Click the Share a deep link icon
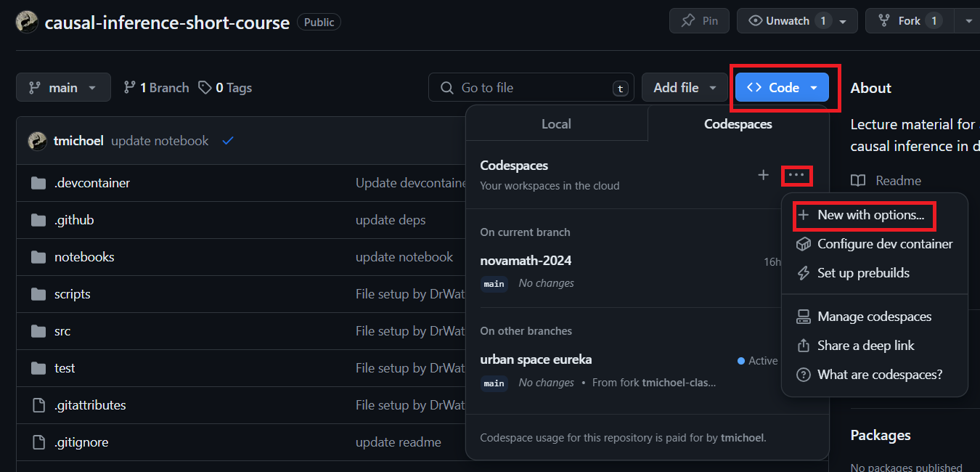This screenshot has width=980, height=472. (x=804, y=346)
